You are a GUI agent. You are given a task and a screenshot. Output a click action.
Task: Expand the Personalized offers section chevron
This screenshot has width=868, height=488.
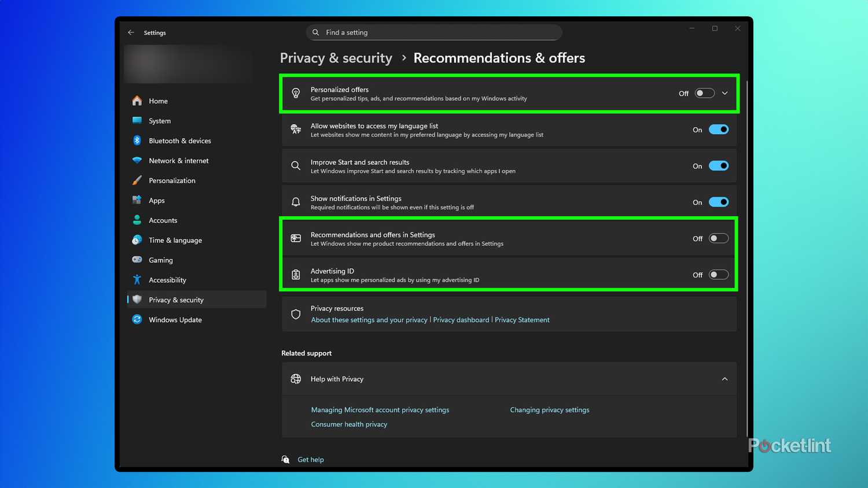[x=725, y=93]
